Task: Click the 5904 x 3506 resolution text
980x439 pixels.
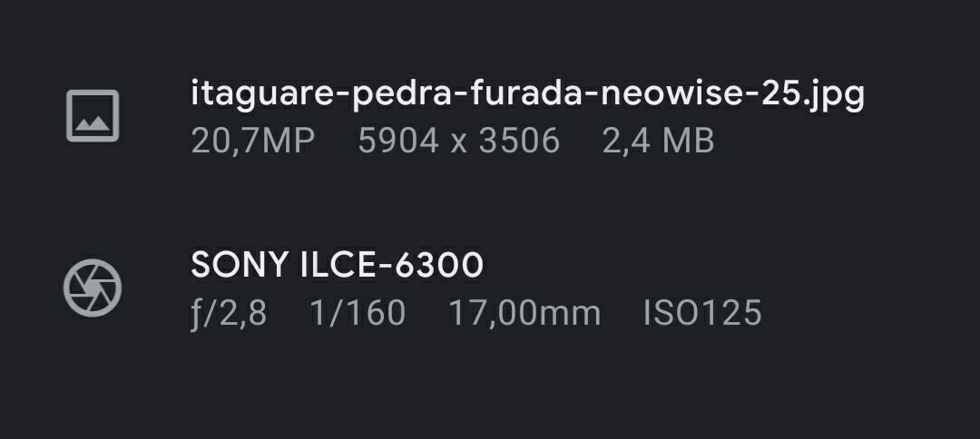Action: (x=458, y=141)
